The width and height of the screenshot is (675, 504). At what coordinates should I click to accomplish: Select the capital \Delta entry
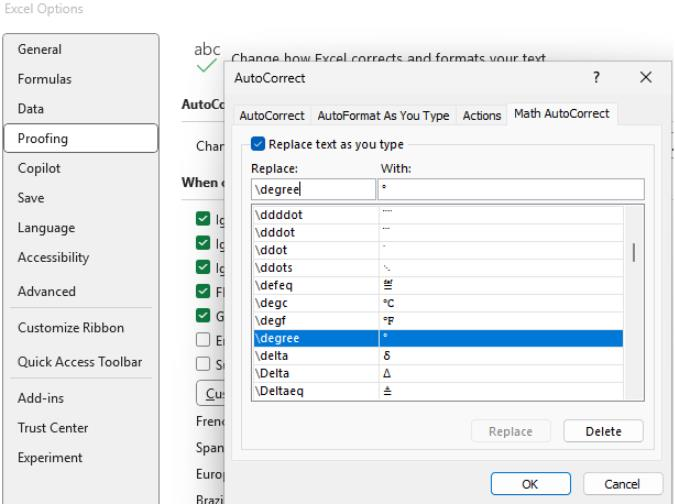[438, 374]
